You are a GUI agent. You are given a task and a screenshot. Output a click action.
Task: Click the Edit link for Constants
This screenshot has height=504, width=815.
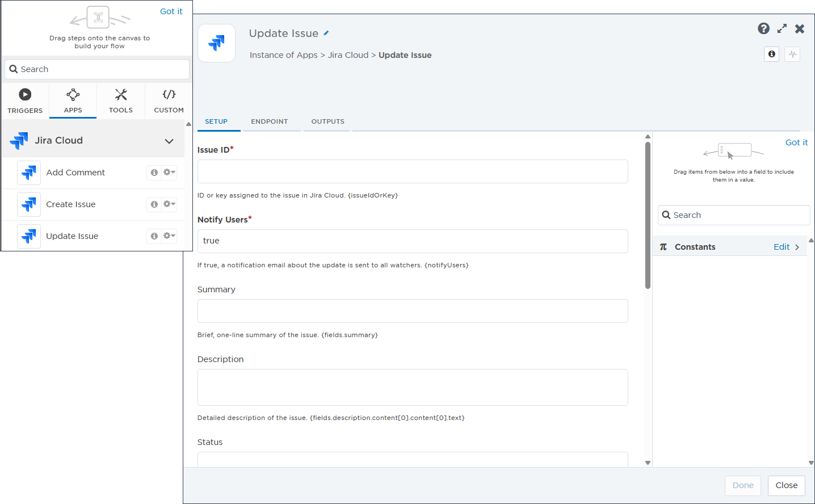[x=782, y=247]
